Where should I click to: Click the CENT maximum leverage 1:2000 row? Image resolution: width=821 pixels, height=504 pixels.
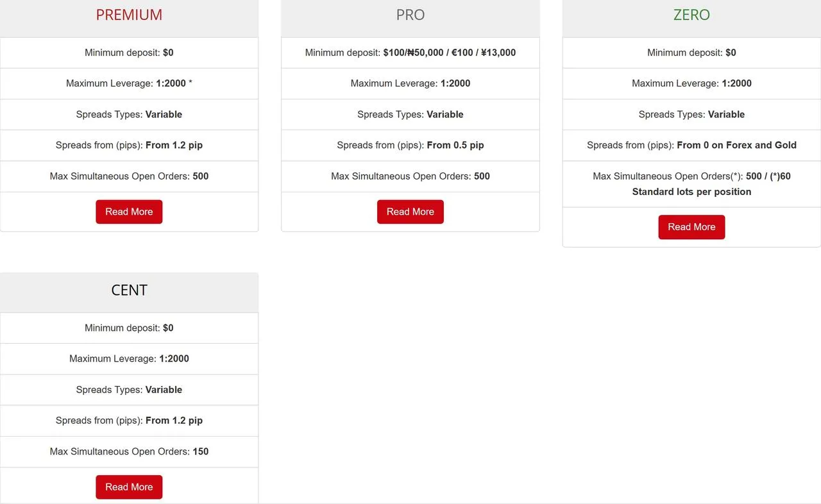click(129, 358)
